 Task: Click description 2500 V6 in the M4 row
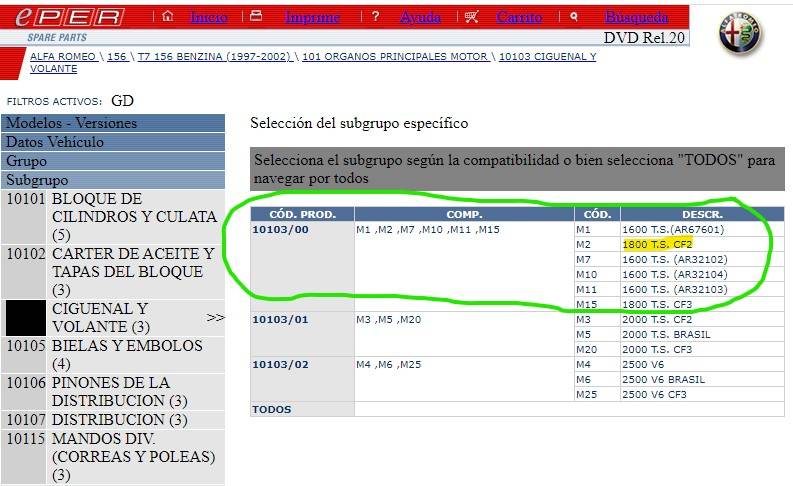pos(643,365)
